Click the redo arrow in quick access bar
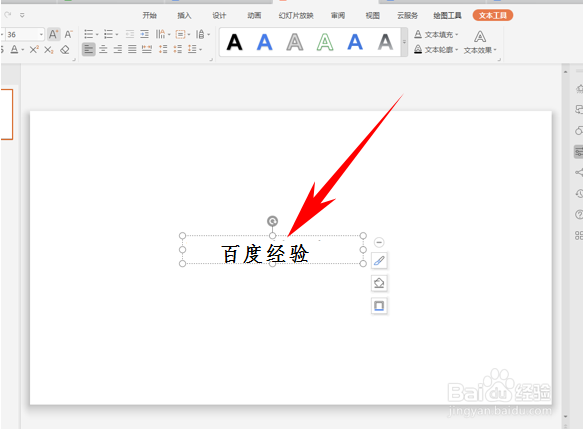Viewport: 584px width, 431px height. point(8,15)
